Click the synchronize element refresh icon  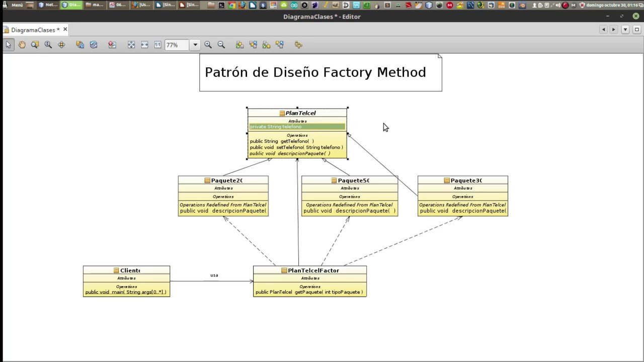[x=94, y=45]
